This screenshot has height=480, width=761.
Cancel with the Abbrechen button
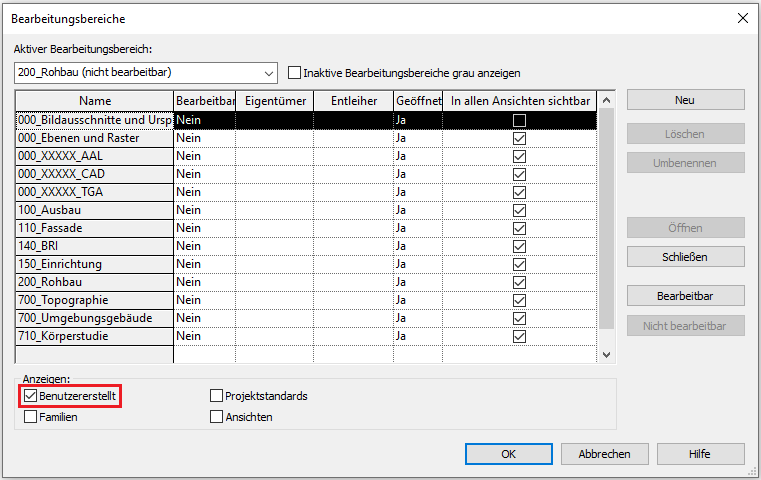coord(603,454)
